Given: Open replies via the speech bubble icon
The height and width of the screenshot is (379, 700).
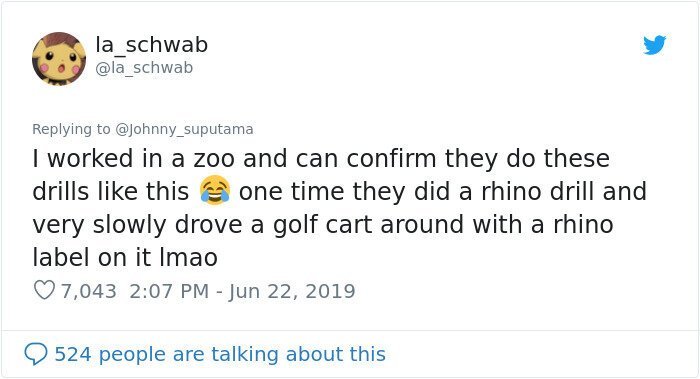Looking at the screenshot, I should 35,354.
